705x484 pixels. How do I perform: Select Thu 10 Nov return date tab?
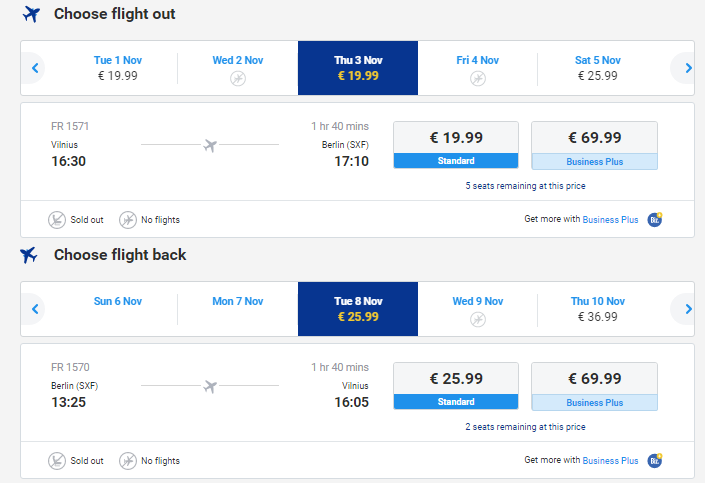point(598,309)
